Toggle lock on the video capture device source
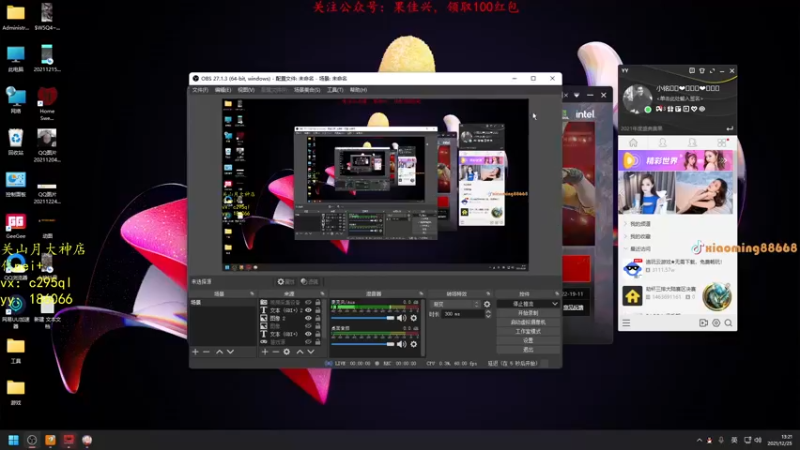 [x=318, y=303]
